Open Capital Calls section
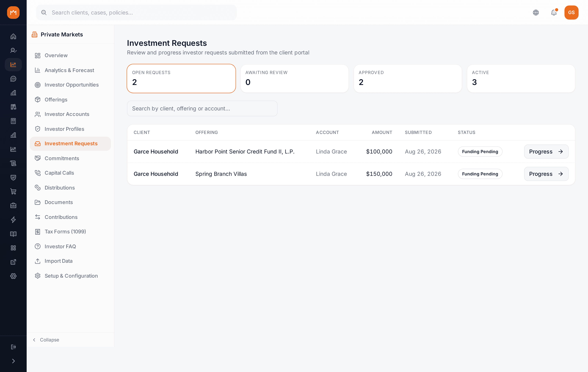Viewport: 588px width, 372px height. click(70, 173)
